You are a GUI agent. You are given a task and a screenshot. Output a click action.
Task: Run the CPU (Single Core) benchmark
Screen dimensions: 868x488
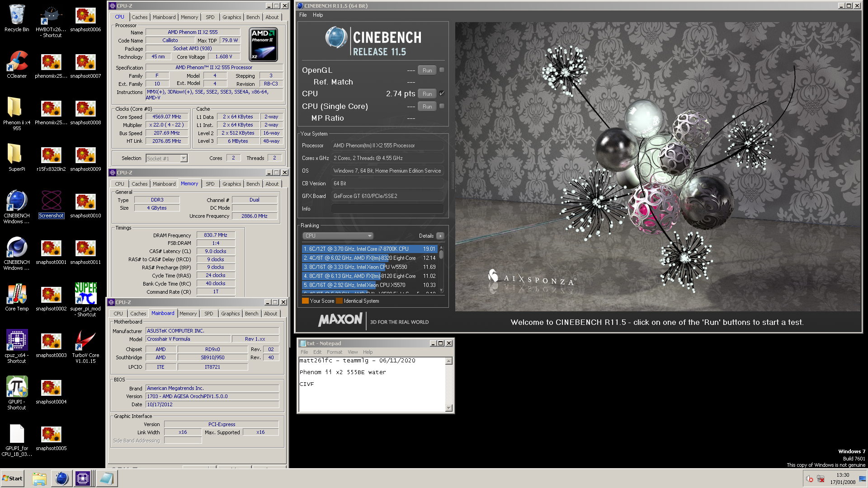427,106
